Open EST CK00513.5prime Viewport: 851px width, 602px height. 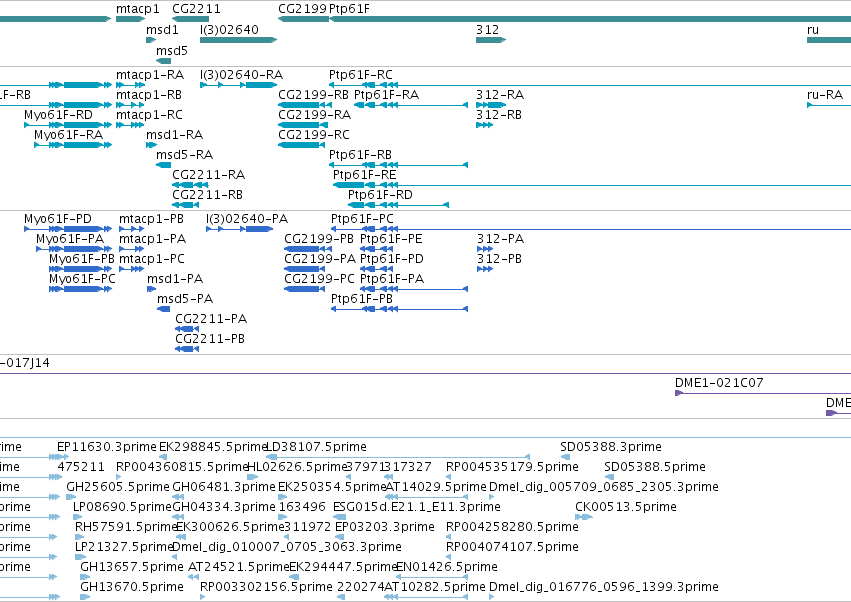point(626,508)
